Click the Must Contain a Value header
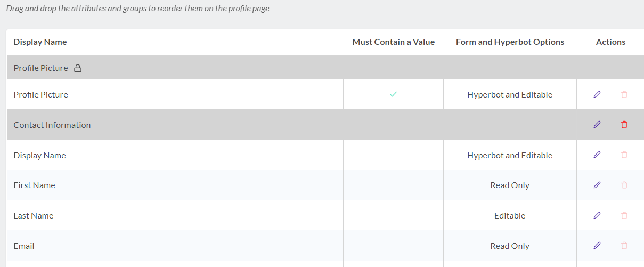Image resolution: width=644 pixels, height=267 pixels. coord(394,42)
